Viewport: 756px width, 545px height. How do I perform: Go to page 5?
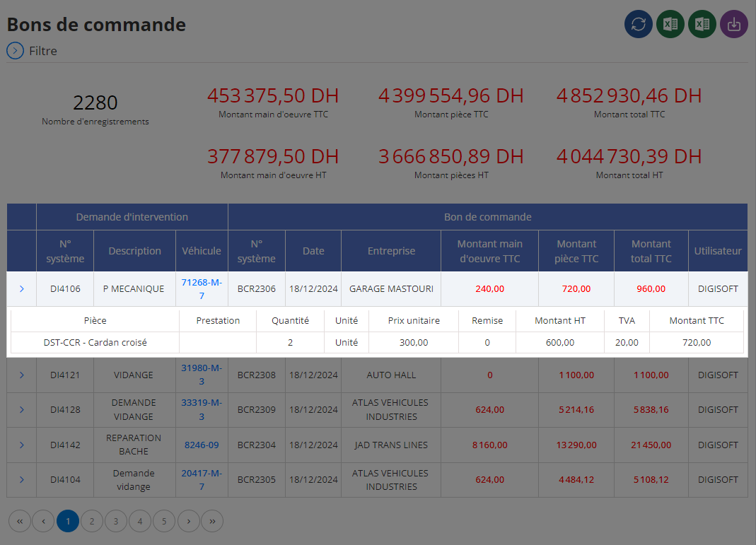tap(164, 521)
